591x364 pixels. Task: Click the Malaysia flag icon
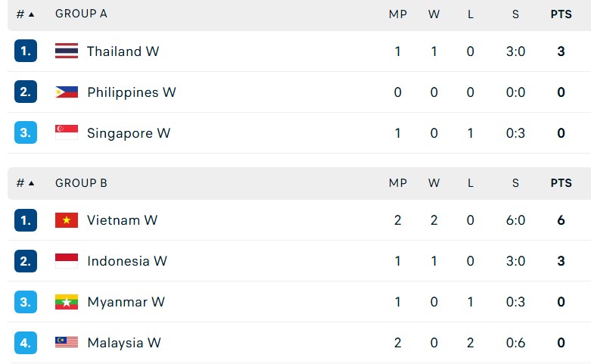point(67,343)
